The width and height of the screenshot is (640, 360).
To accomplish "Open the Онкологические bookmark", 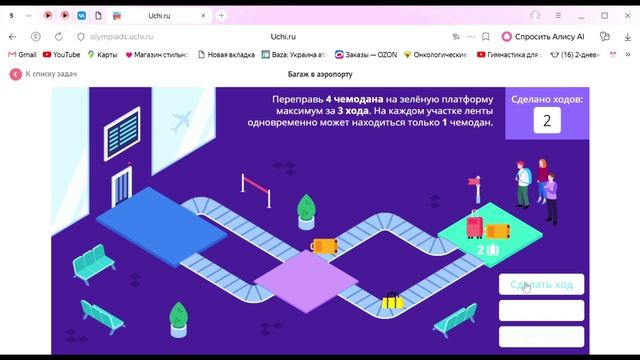I will click(435, 54).
